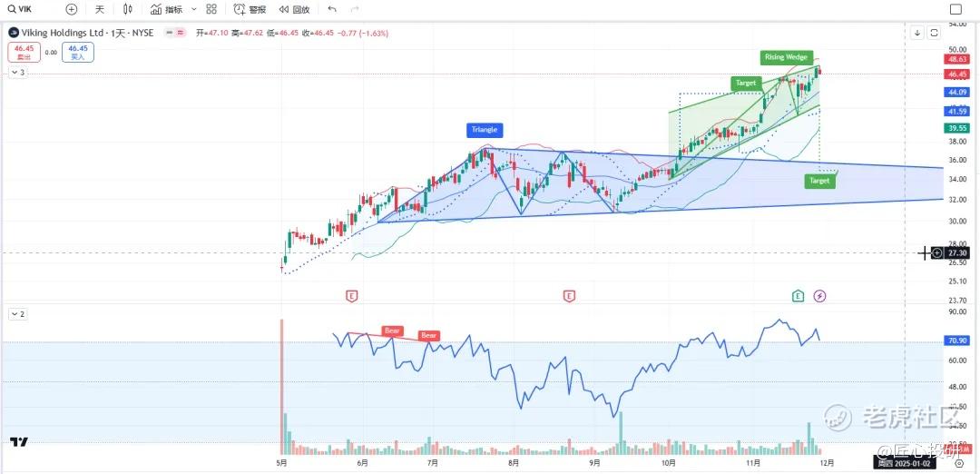This screenshot has height=474, width=980.
Task: Click the redo arrow icon
Action: [354, 9]
